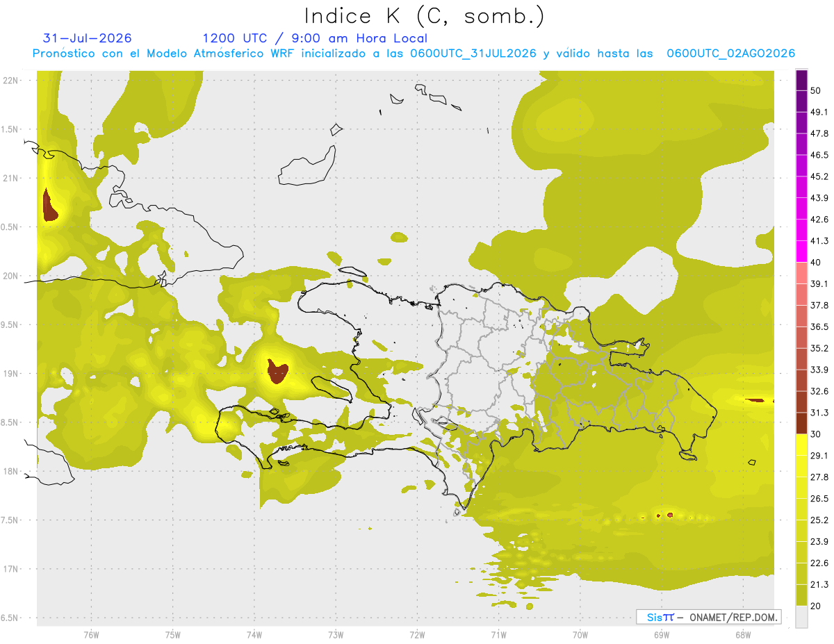
Task: Click the brown K-index patch near 74W 19N
Action: pyautogui.click(x=278, y=371)
